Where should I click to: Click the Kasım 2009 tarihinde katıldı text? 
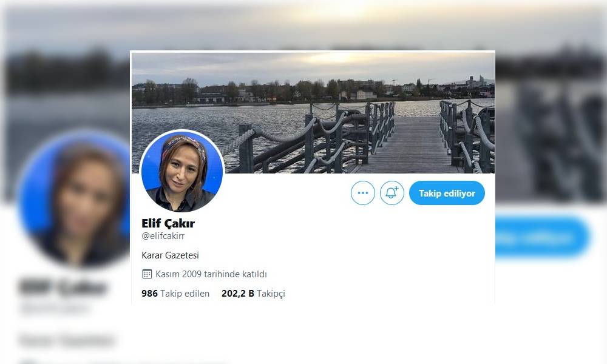click(x=211, y=274)
